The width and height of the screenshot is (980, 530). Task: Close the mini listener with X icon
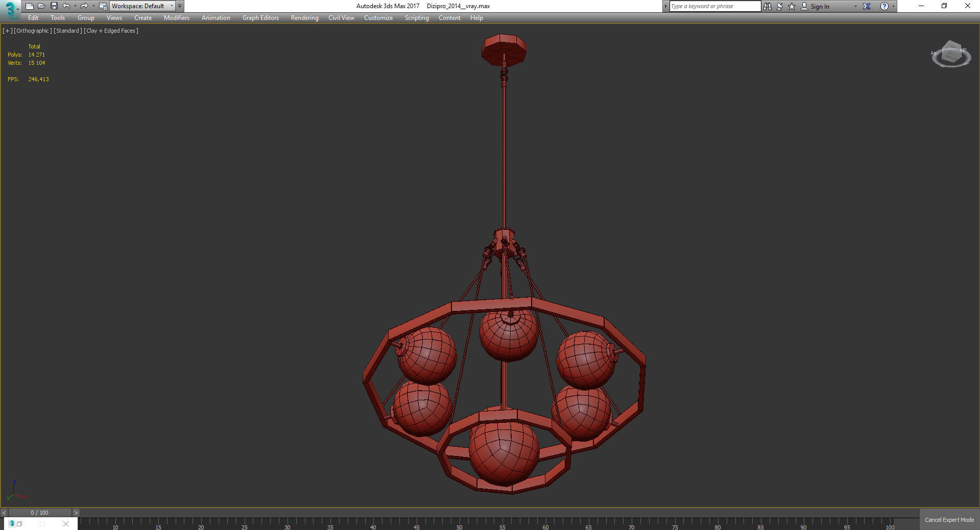click(x=66, y=524)
